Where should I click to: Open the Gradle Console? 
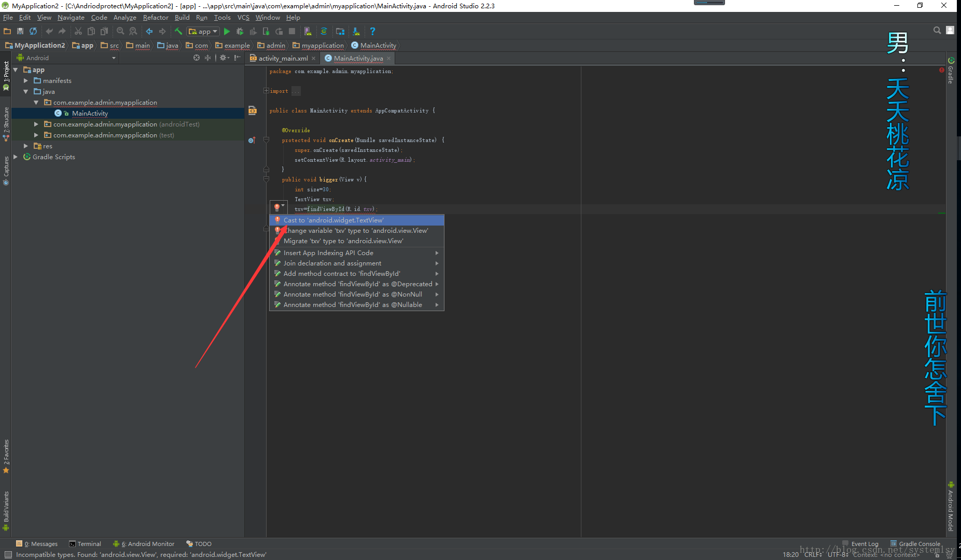coord(915,543)
